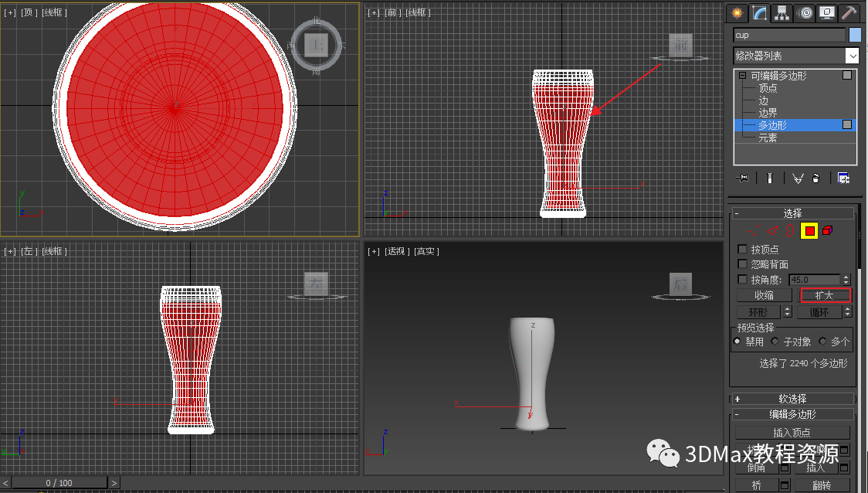Click the Perspective viewport ViewCube
The height and width of the screenshot is (493, 868).
pyautogui.click(x=681, y=284)
